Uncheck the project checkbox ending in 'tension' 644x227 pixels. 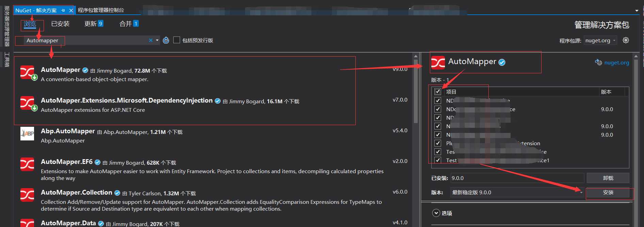438,143
